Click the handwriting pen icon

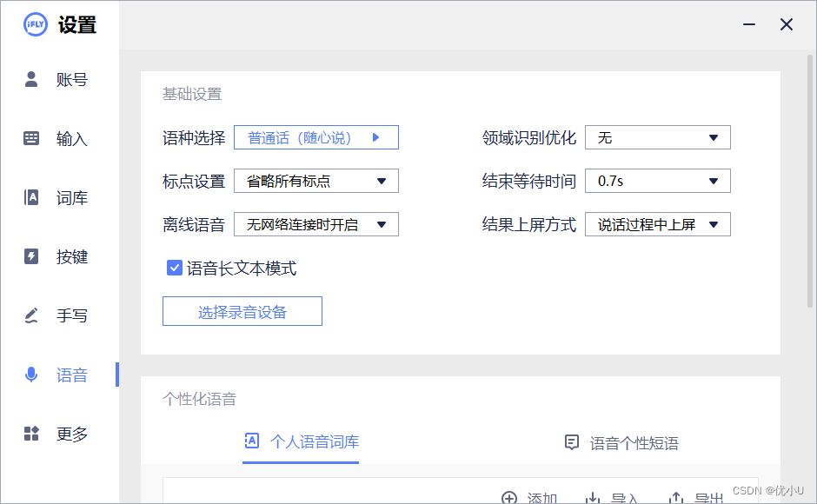pos(31,315)
